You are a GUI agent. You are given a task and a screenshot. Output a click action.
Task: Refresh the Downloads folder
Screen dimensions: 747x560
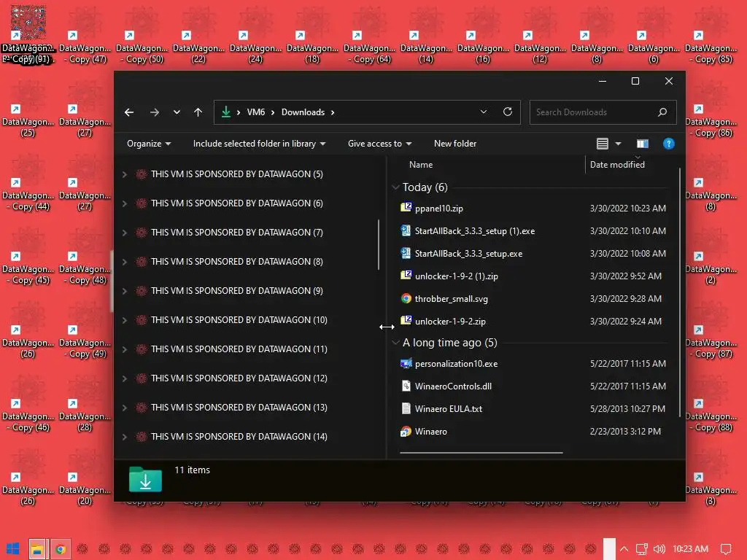click(508, 112)
